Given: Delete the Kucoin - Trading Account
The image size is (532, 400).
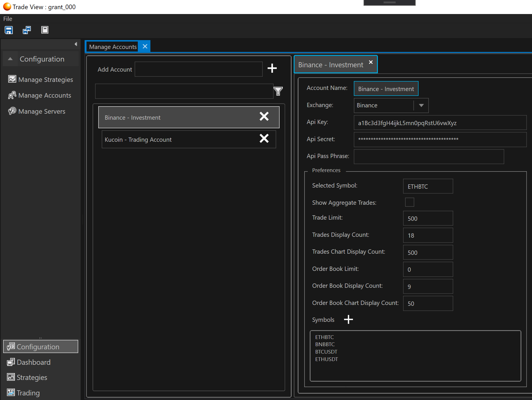Looking at the screenshot, I should pyautogui.click(x=264, y=138).
